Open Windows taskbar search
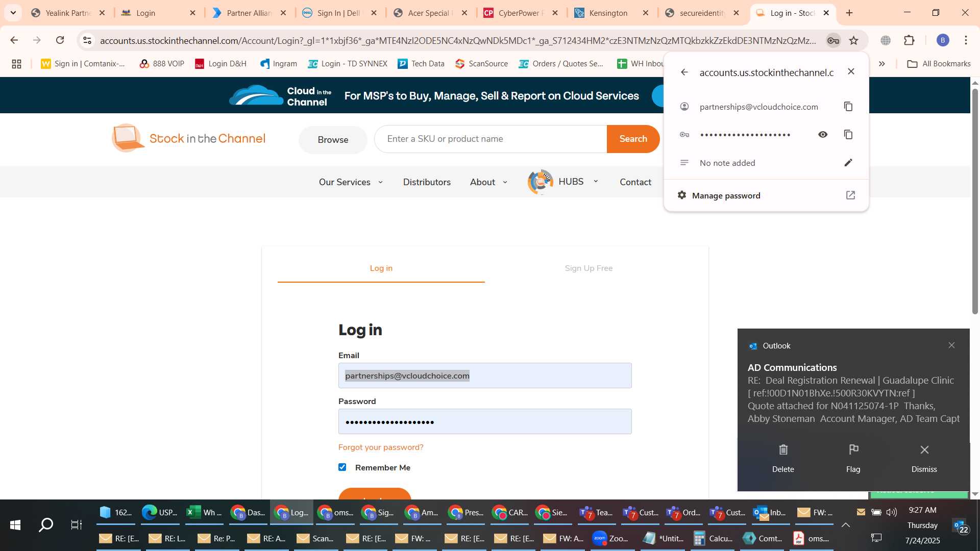 click(x=46, y=525)
